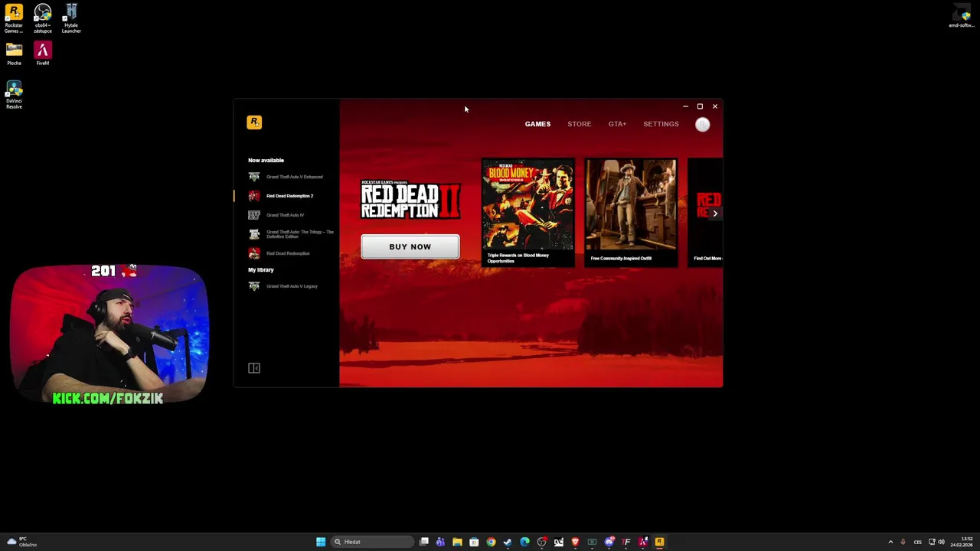Open weather widget in taskbar

(x=21, y=542)
